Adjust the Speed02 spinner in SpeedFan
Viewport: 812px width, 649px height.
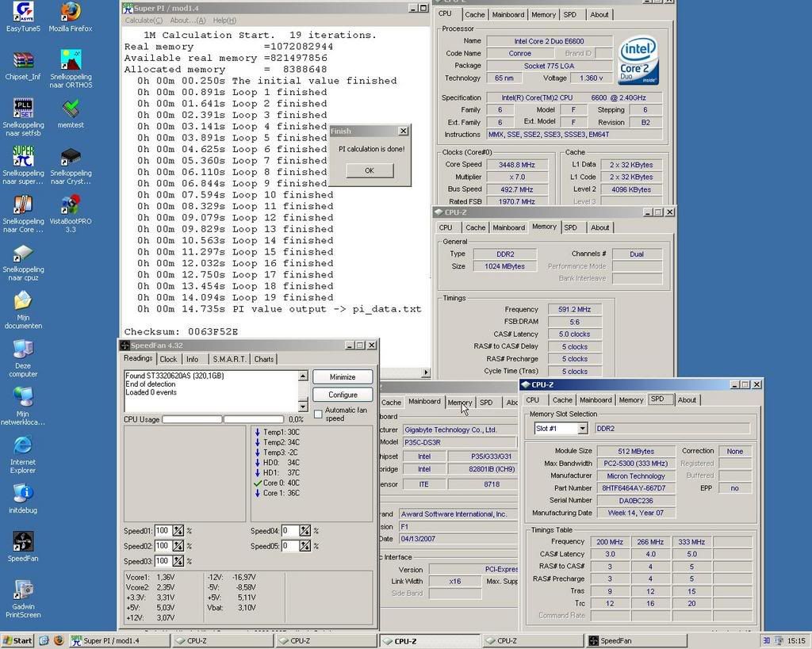pos(178,546)
